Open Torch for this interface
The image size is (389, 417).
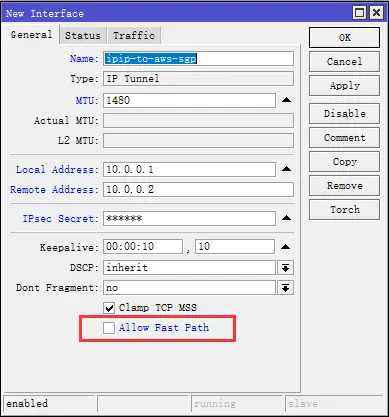(344, 210)
